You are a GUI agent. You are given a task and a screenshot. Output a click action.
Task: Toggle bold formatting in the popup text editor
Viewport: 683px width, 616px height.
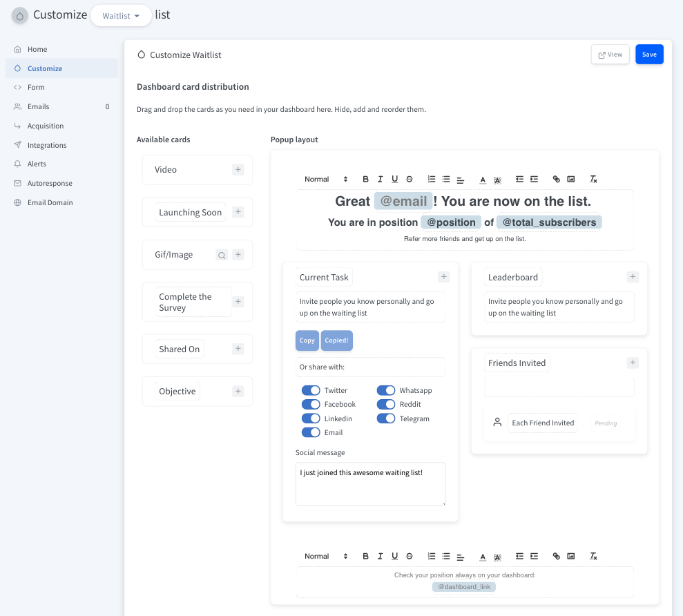pos(365,179)
